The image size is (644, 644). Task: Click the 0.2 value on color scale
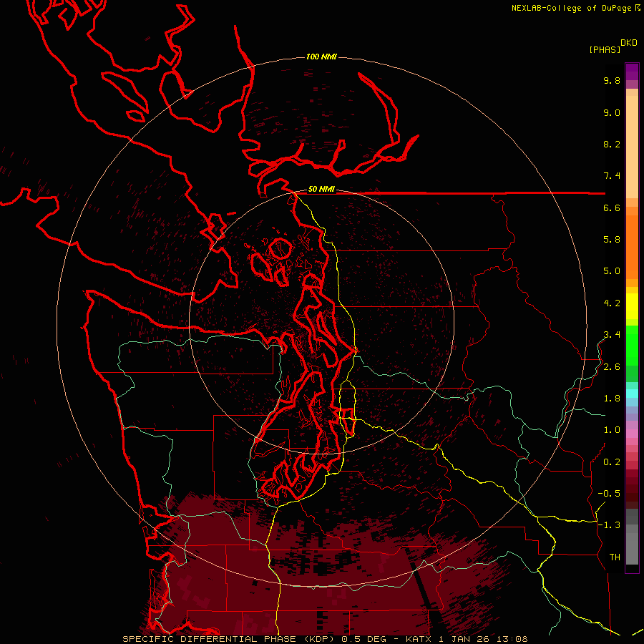[612, 462]
